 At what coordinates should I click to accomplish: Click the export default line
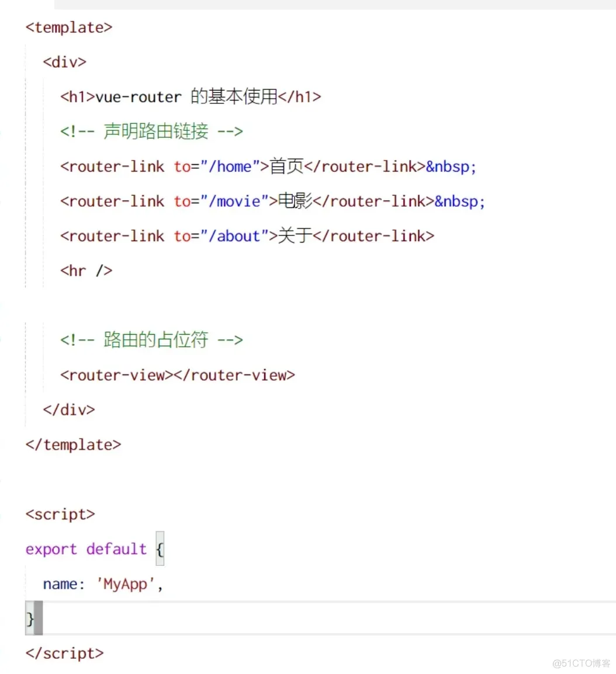(x=95, y=550)
